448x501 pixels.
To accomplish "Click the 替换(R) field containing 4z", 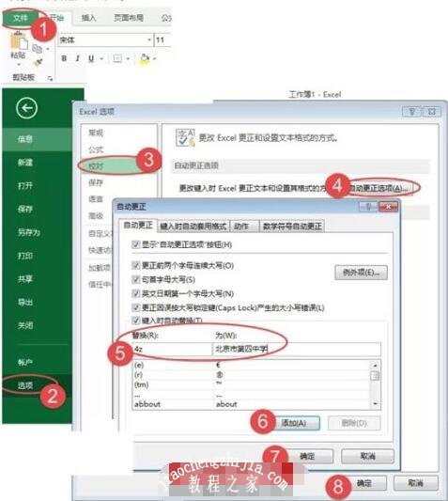I will [x=172, y=349].
